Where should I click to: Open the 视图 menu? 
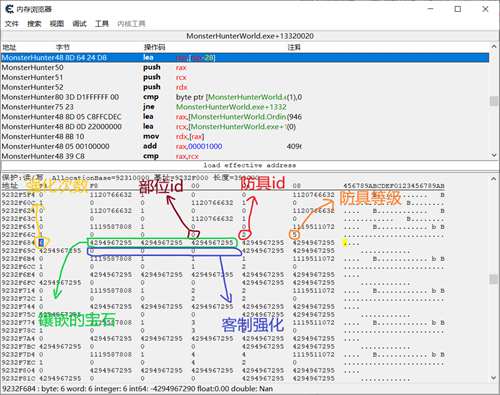57,24
